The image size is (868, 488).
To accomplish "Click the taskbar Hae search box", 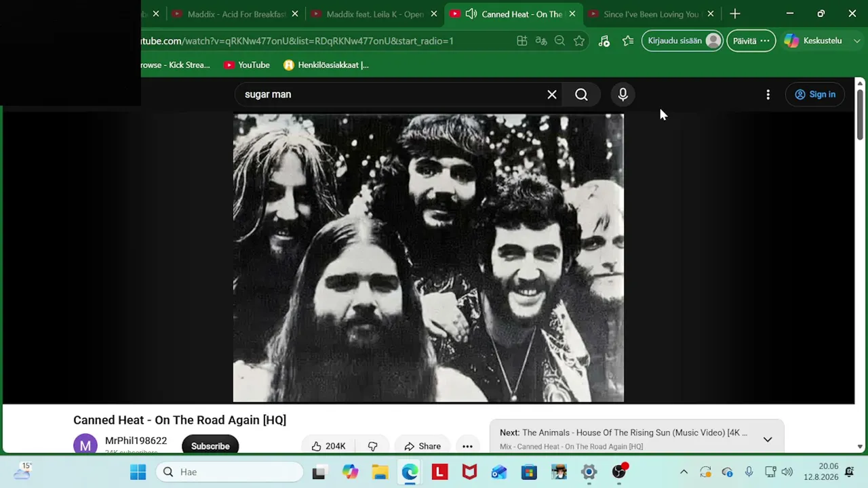I will tap(229, 472).
